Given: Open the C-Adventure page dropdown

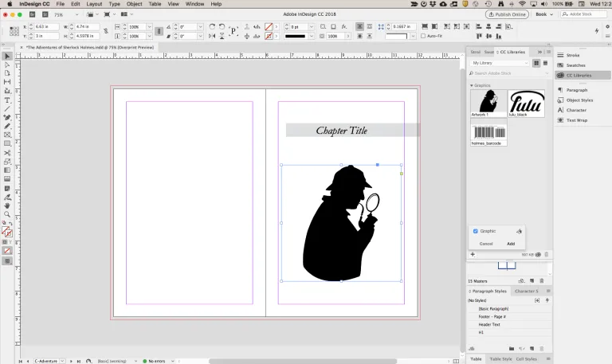Looking at the screenshot, I should (62, 361).
